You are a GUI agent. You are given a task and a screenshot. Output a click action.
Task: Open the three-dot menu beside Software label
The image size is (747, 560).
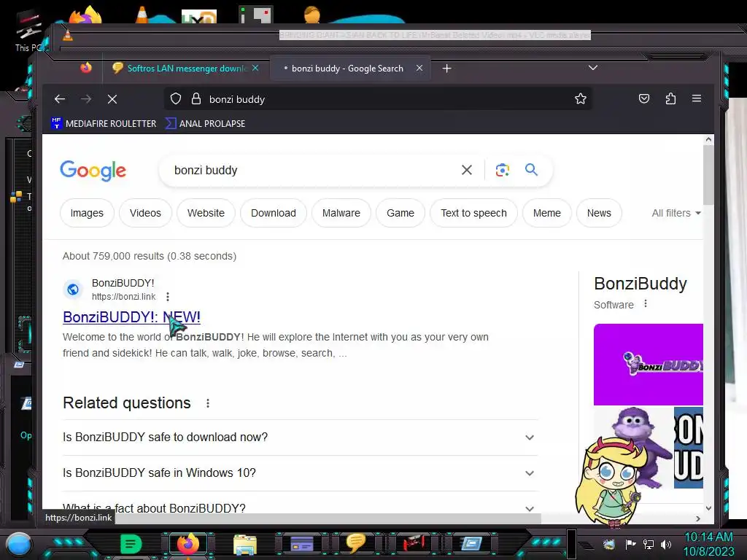[646, 304]
